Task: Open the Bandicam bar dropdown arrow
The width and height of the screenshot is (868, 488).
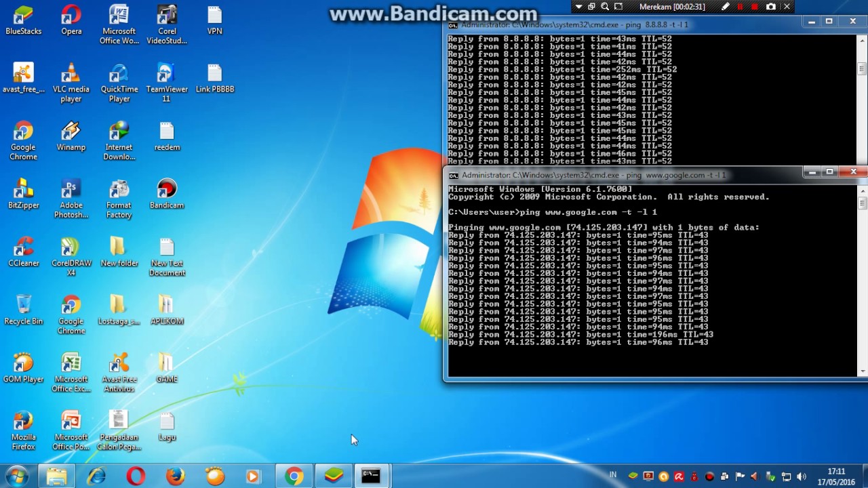Action: point(578,7)
